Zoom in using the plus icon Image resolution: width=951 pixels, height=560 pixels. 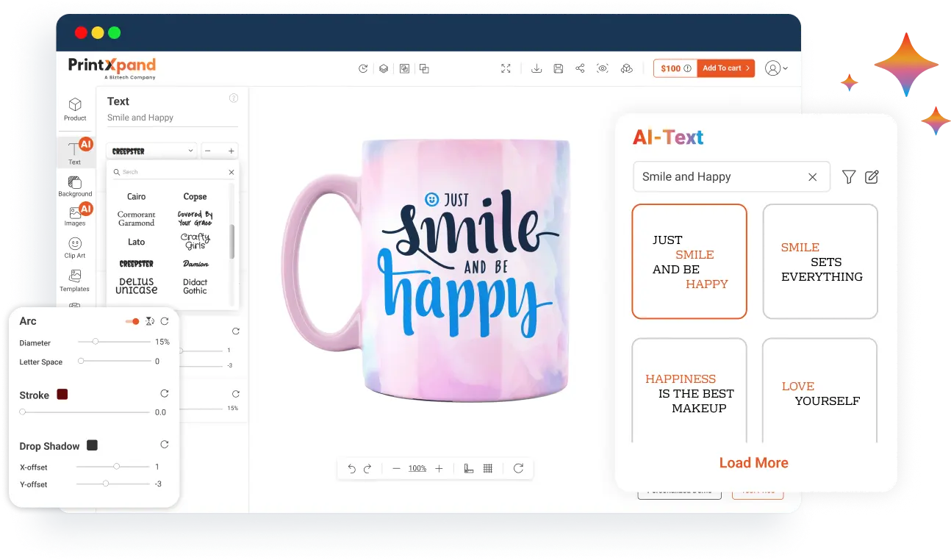point(439,468)
